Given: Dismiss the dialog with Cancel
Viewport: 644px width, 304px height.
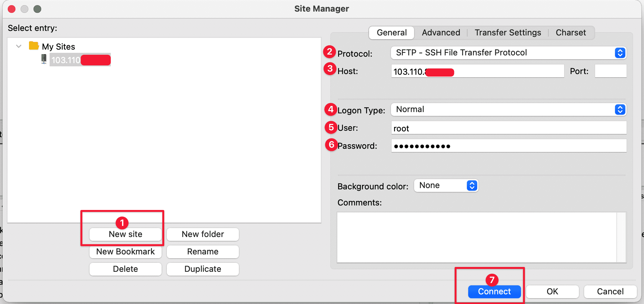Looking at the screenshot, I should 610,291.
